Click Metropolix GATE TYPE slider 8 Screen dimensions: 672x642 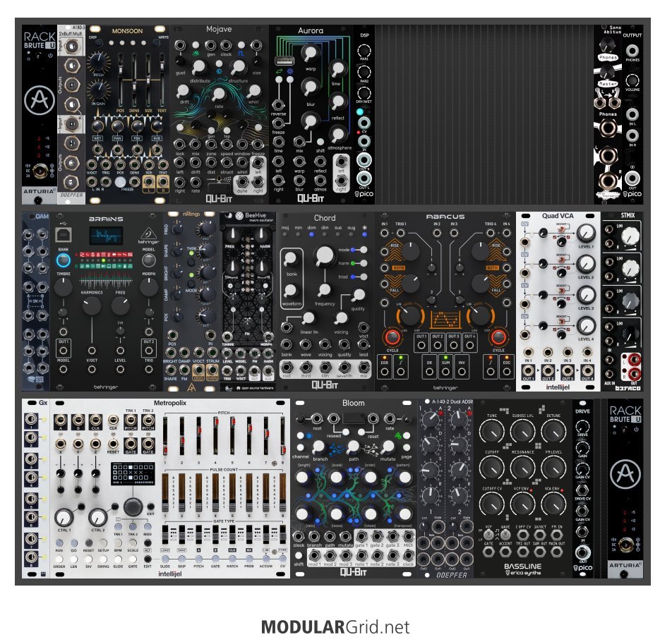[x=283, y=535]
